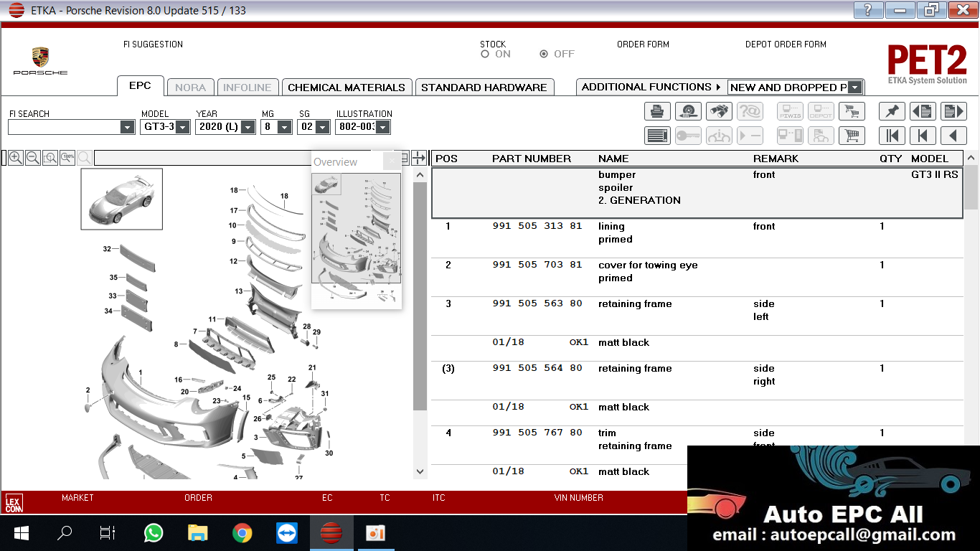Click the list view lines icon
This screenshot has height=551, width=980.
click(x=657, y=136)
